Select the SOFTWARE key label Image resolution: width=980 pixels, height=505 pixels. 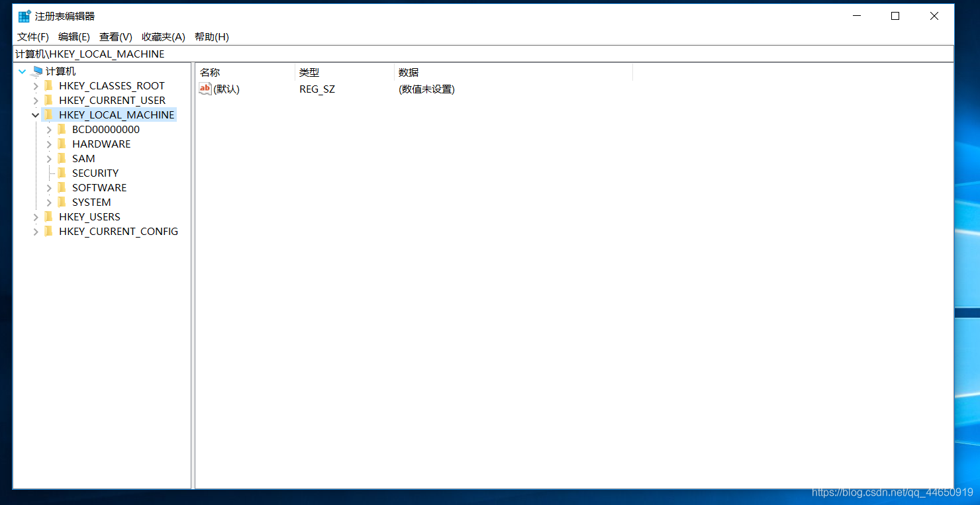99,188
